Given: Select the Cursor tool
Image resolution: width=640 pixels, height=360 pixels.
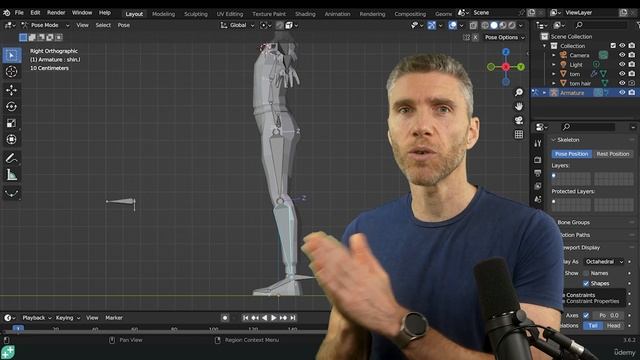Looking at the screenshot, I should pos(11,72).
